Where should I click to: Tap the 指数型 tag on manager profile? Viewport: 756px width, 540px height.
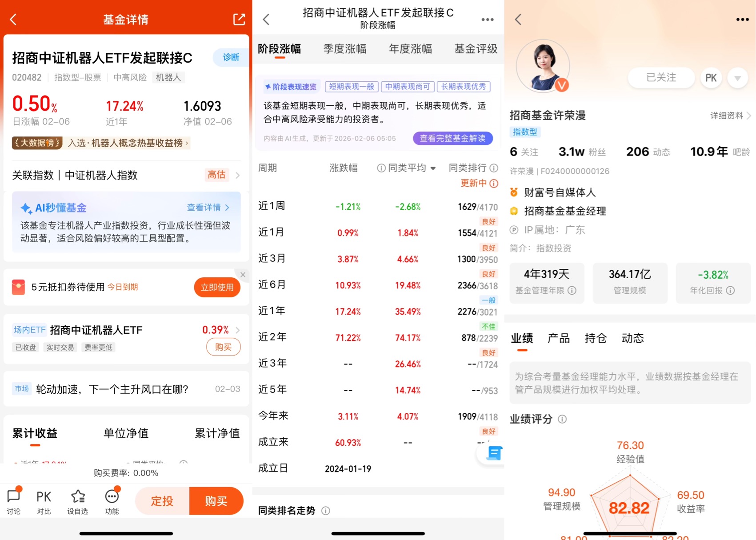point(525,132)
